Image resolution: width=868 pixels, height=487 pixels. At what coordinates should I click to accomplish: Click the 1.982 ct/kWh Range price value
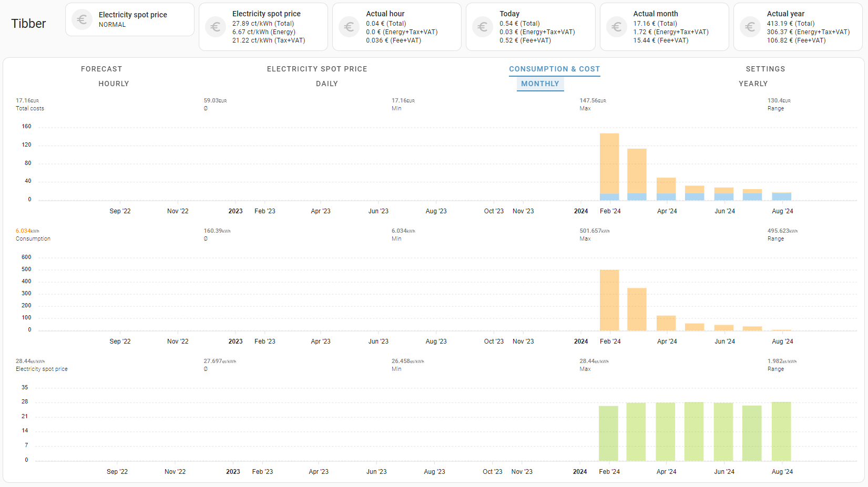(782, 361)
